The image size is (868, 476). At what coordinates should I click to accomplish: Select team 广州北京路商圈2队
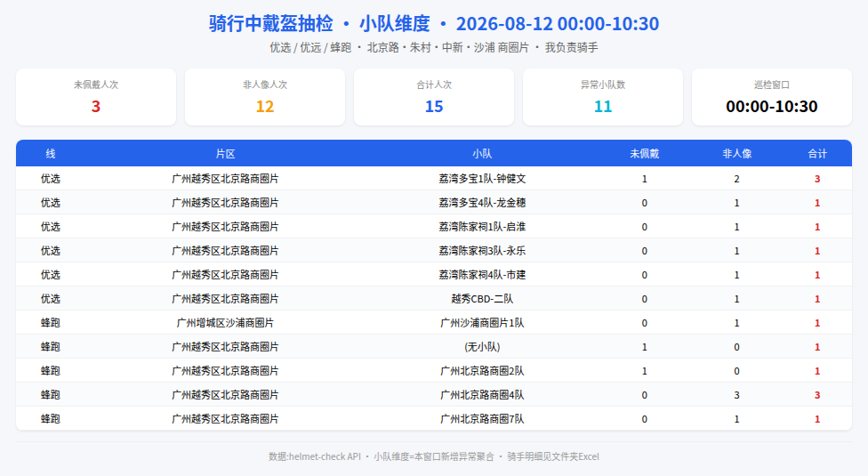tap(482, 371)
